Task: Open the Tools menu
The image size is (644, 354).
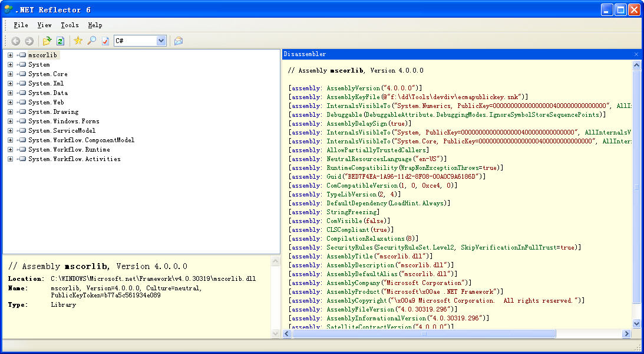Action: [x=70, y=25]
